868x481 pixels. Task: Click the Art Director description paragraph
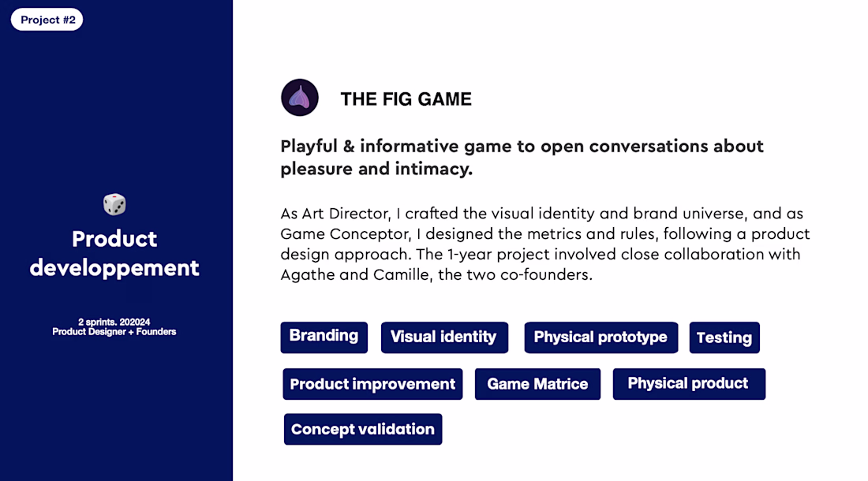[x=545, y=244]
